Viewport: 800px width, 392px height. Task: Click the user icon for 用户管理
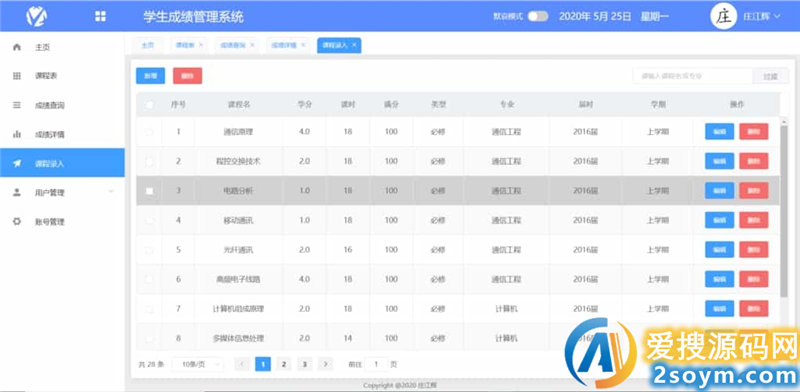(x=17, y=192)
